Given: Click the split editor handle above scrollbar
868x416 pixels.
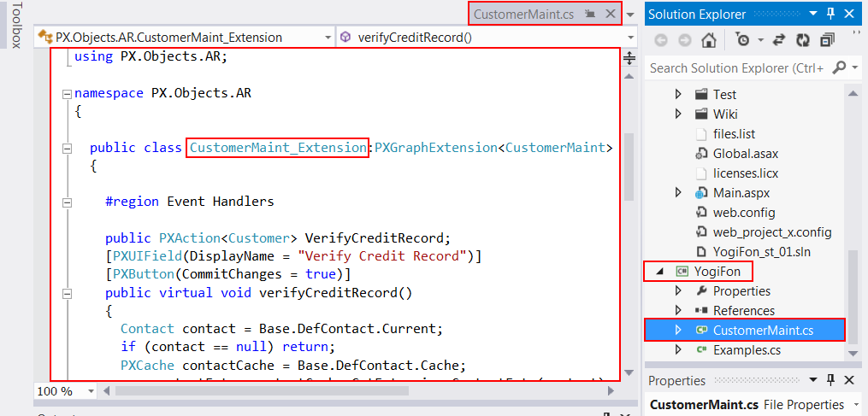Looking at the screenshot, I should (629, 57).
